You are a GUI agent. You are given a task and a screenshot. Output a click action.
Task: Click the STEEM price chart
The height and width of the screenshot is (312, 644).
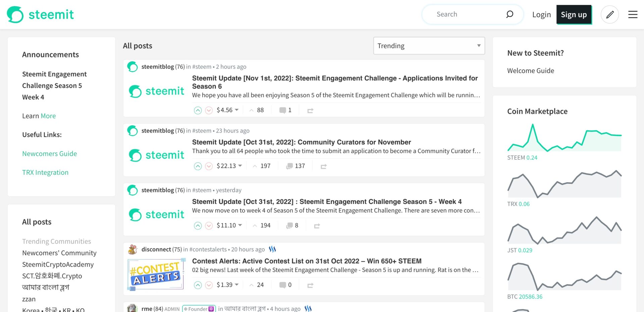point(564,138)
